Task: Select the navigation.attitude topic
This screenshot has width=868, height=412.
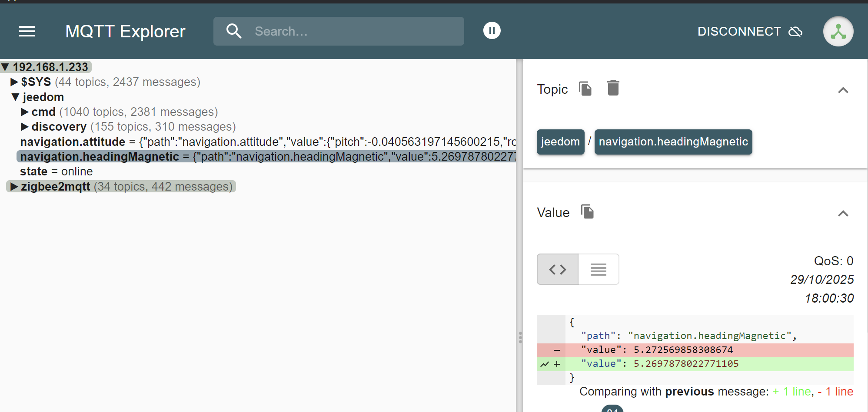Action: (x=73, y=142)
